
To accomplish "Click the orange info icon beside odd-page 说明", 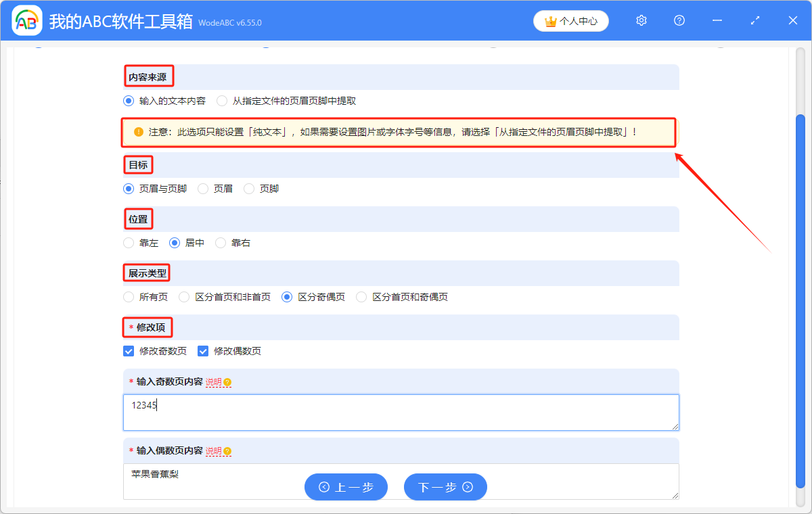I will point(227,383).
